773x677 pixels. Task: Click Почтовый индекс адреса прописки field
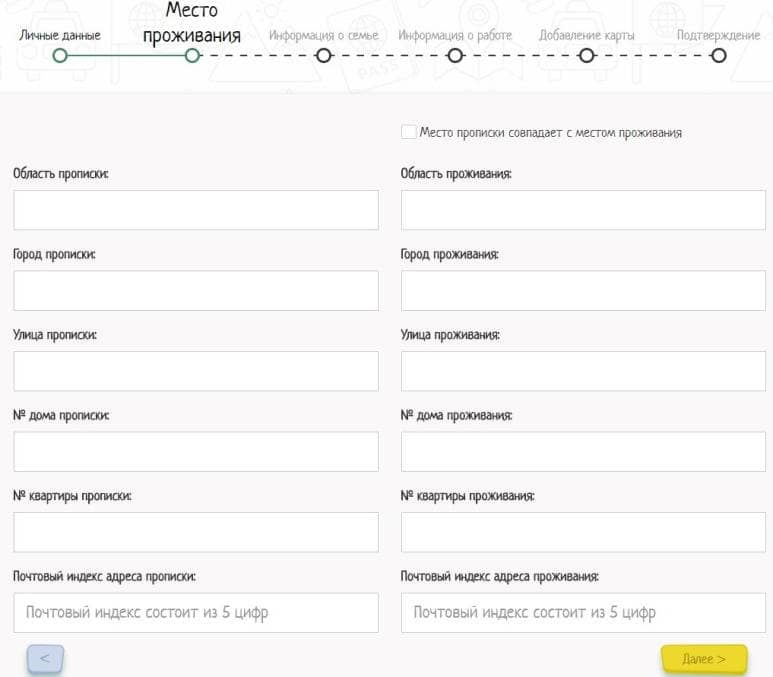tap(196, 612)
